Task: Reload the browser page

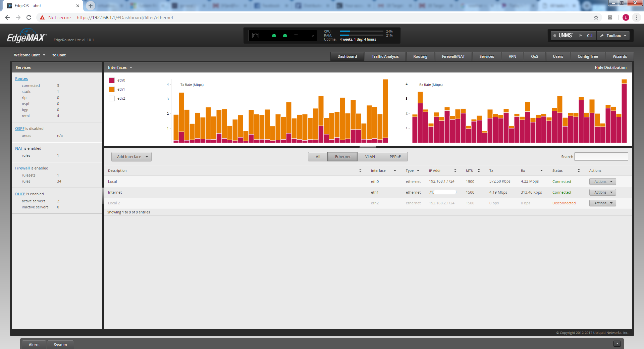Action: pyautogui.click(x=29, y=17)
